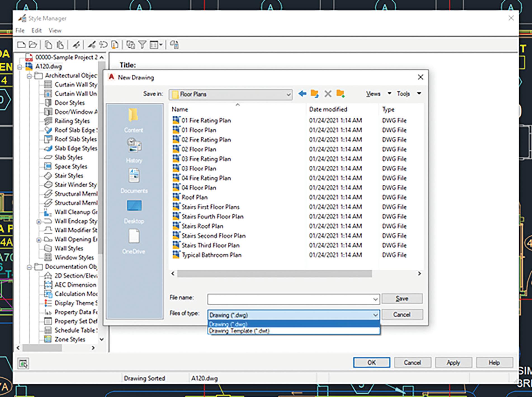Open Documents in the places sidebar
This screenshot has width=532, height=397.
[x=134, y=181]
